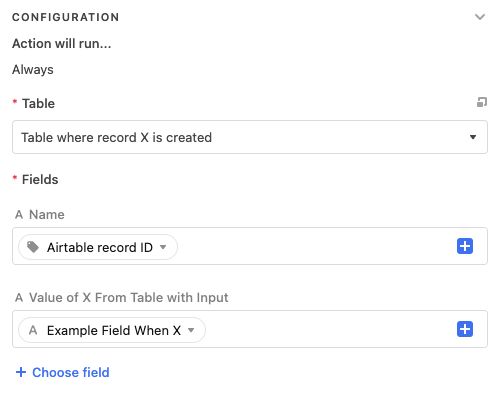Click the expand icon beside Table label
This screenshot has height=396, width=496.
tap(482, 102)
